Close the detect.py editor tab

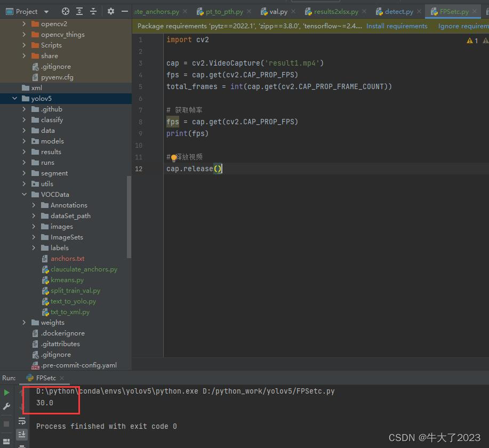point(419,11)
